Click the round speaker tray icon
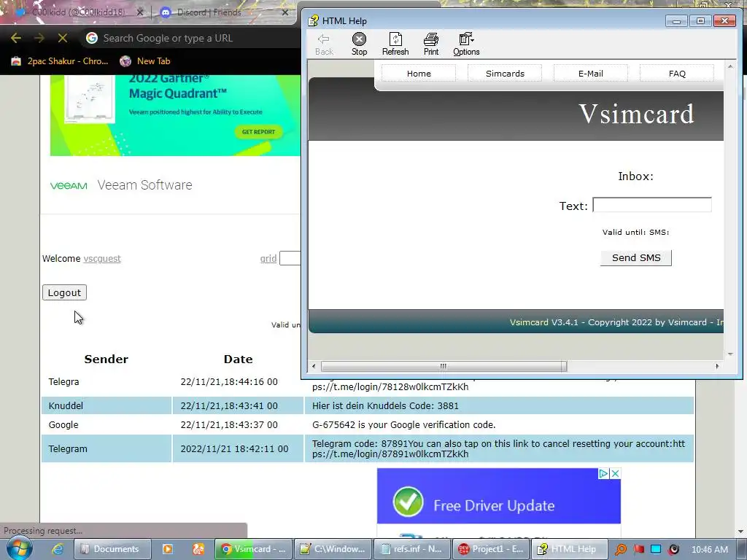The image size is (747, 560). pyautogui.click(x=673, y=549)
